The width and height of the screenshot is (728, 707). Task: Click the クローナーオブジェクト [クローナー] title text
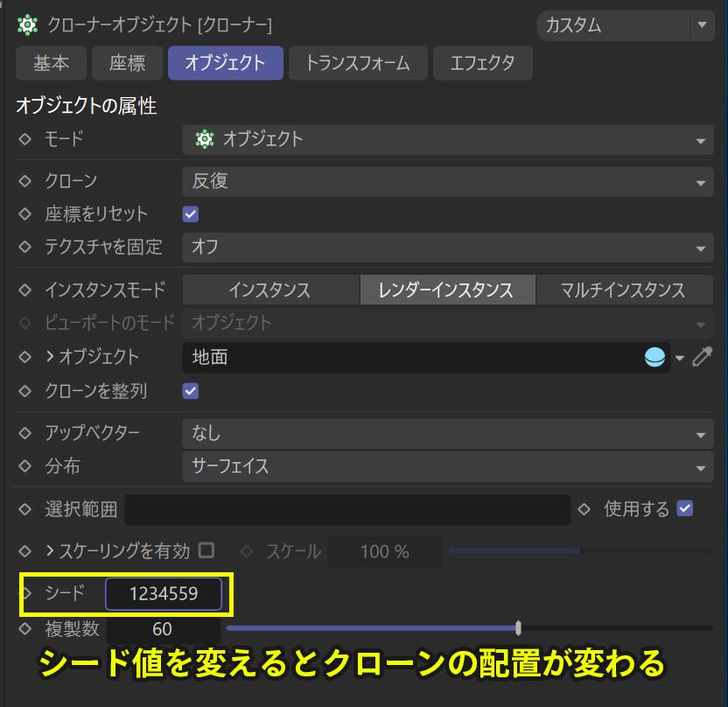click(x=160, y=25)
